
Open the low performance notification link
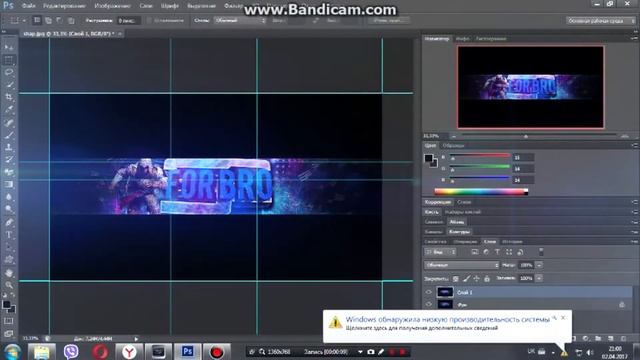(x=422, y=328)
